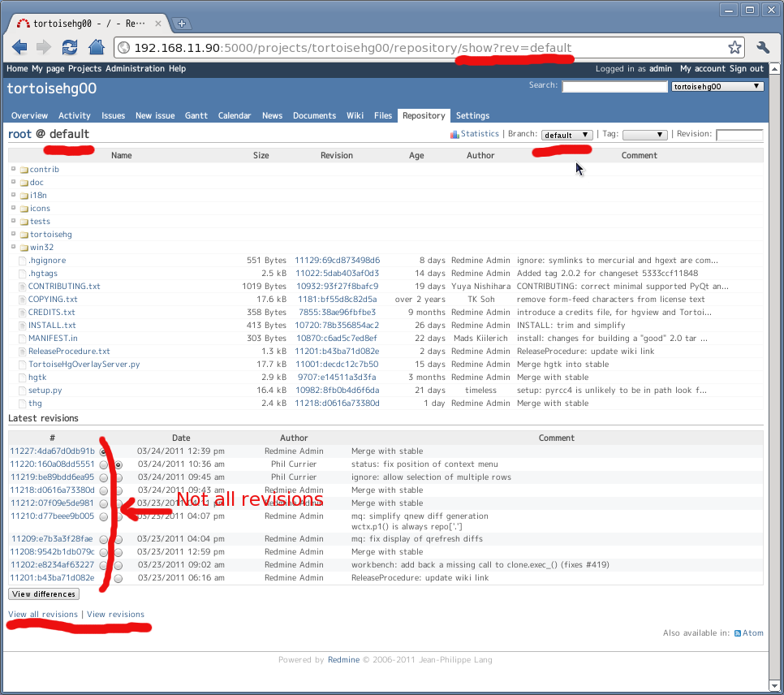Click the win32 folder icon
The height and width of the screenshot is (695, 784).
(24, 248)
